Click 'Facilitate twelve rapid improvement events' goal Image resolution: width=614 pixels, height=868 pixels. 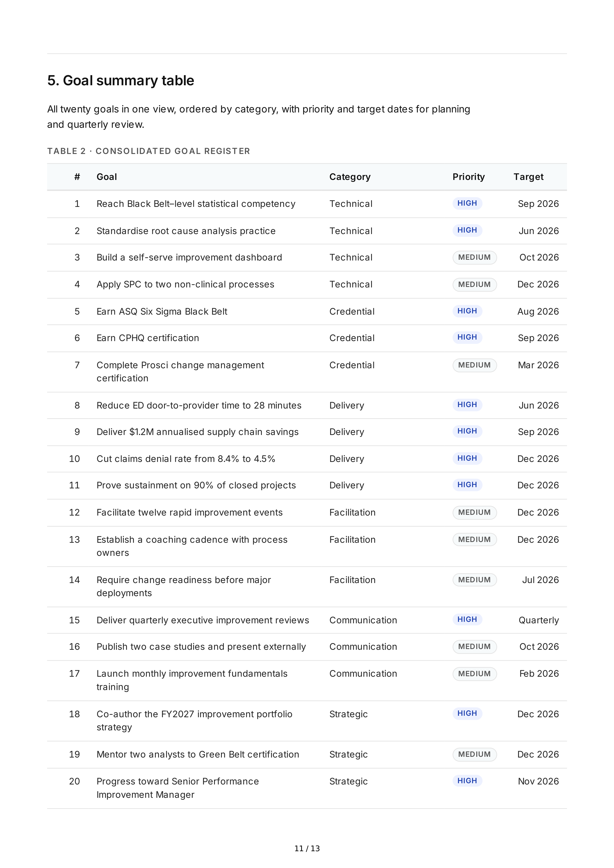(x=189, y=512)
